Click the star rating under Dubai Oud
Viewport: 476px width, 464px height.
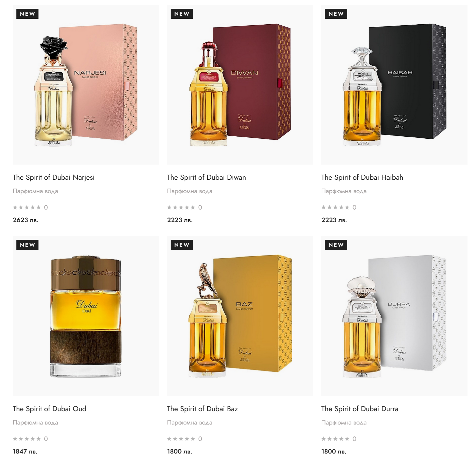tap(27, 439)
